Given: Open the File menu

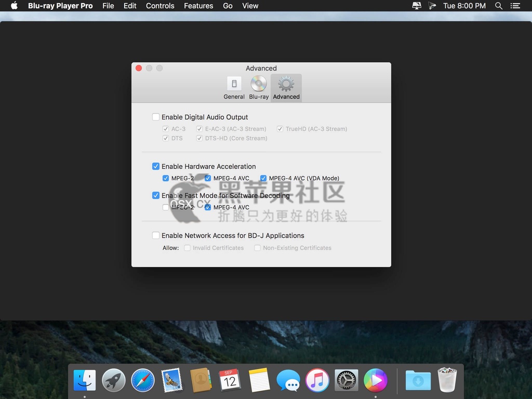Looking at the screenshot, I should pyautogui.click(x=108, y=6).
